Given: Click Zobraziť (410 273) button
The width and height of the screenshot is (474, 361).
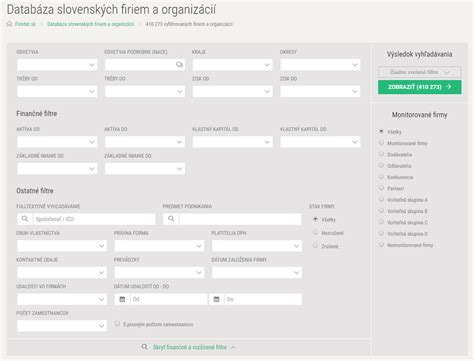Looking at the screenshot, I should tap(420, 87).
